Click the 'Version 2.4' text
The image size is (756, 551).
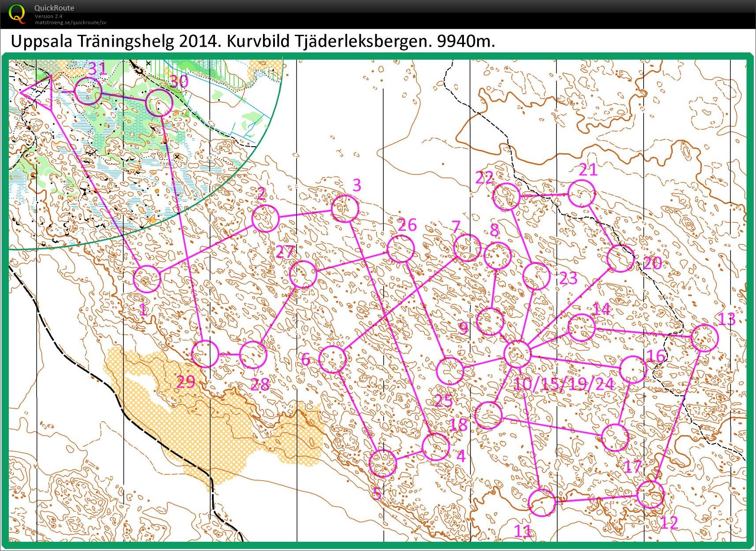point(48,16)
